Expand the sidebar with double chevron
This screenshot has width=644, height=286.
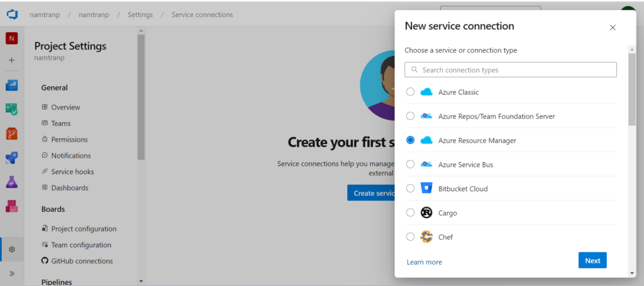[11, 273]
